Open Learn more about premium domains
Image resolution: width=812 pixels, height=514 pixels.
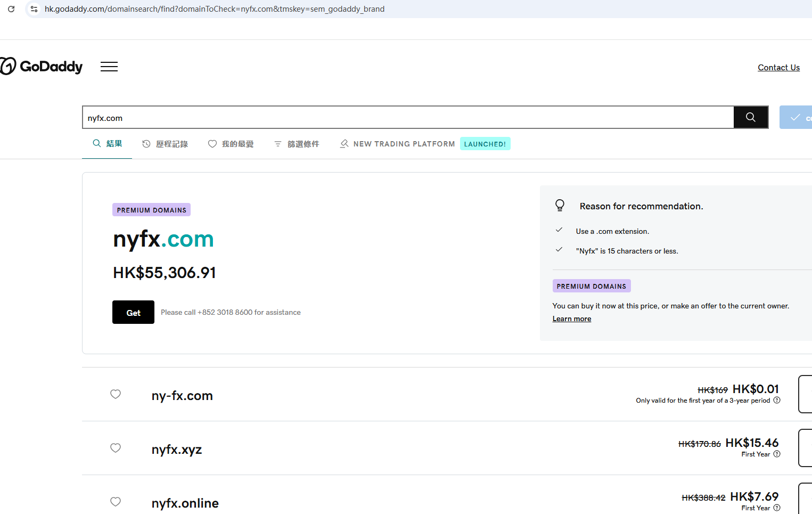tap(572, 319)
